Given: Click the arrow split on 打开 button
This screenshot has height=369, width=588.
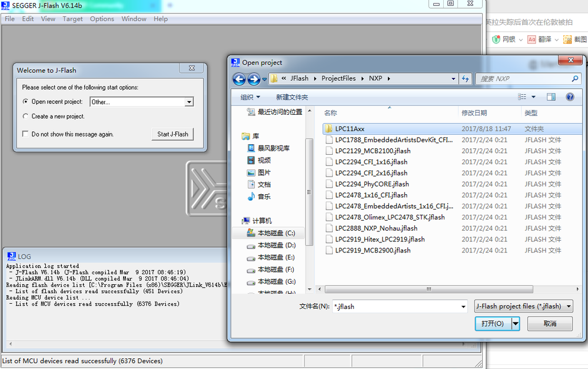Looking at the screenshot, I should click(516, 323).
